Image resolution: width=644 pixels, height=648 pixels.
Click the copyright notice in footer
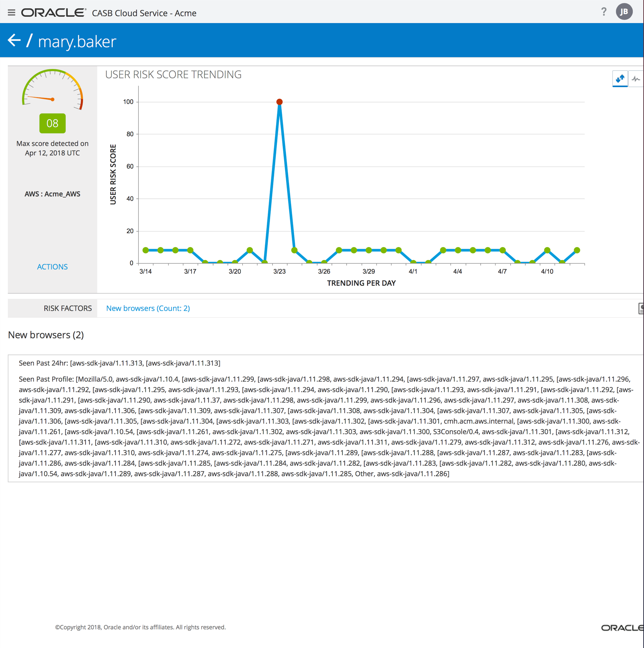pyautogui.click(x=140, y=627)
